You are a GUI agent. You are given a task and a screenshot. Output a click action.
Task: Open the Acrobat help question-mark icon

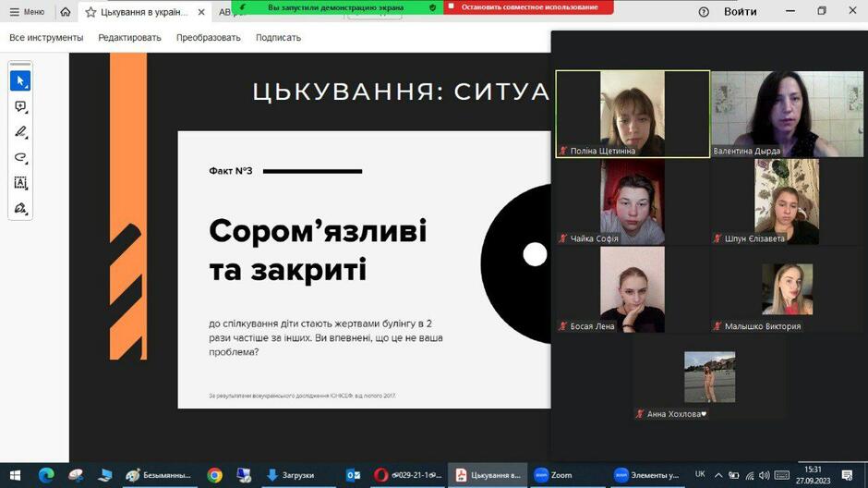coord(704,12)
